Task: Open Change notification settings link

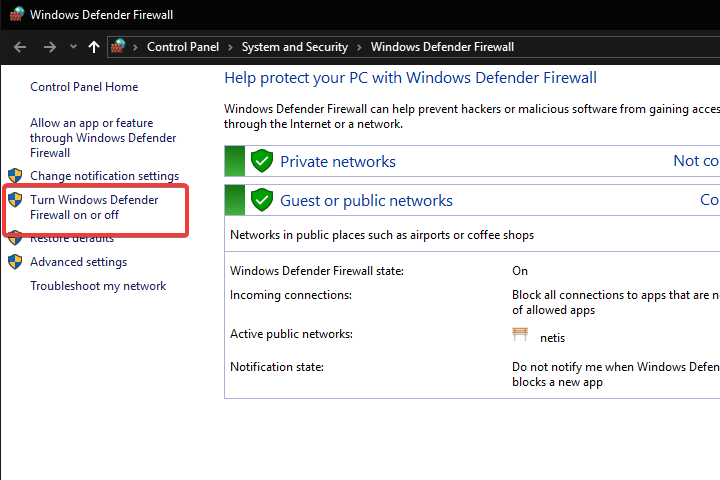Action: click(105, 176)
